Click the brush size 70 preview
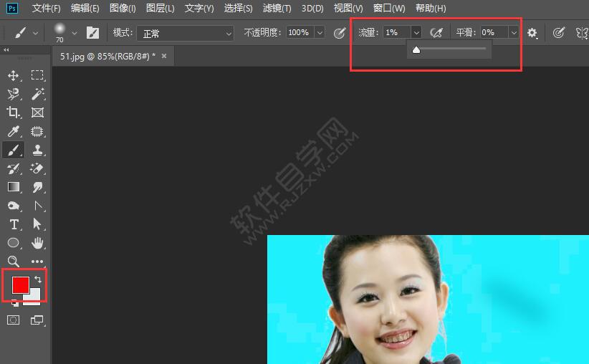This screenshot has height=364, width=589. tap(59, 33)
